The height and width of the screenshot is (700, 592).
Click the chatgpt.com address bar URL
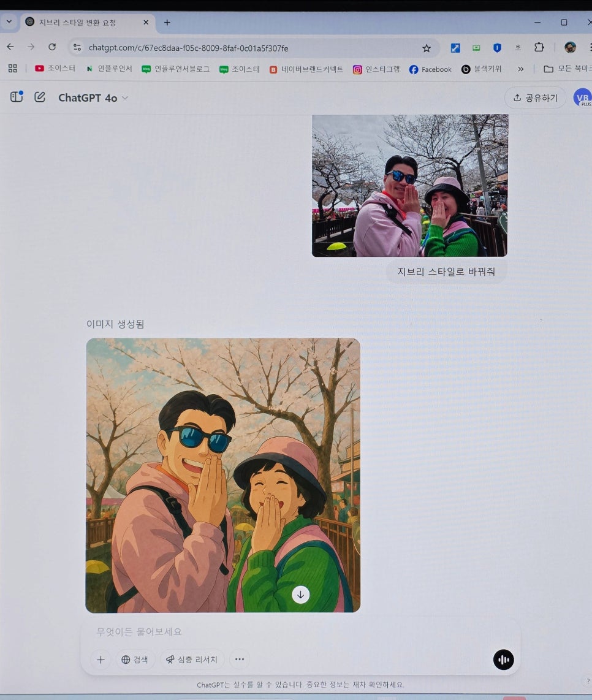[x=188, y=48]
